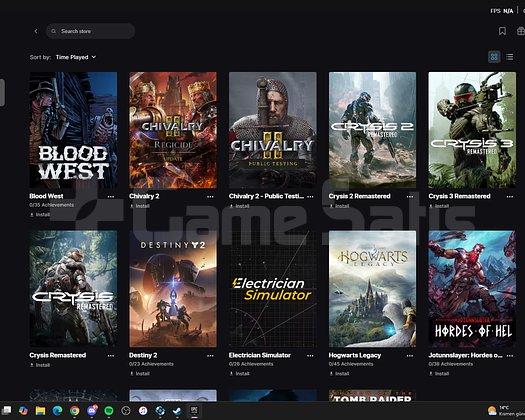Image resolution: width=525 pixels, height=420 pixels.
Task: Install Crysis Remastered
Action: pos(40,365)
